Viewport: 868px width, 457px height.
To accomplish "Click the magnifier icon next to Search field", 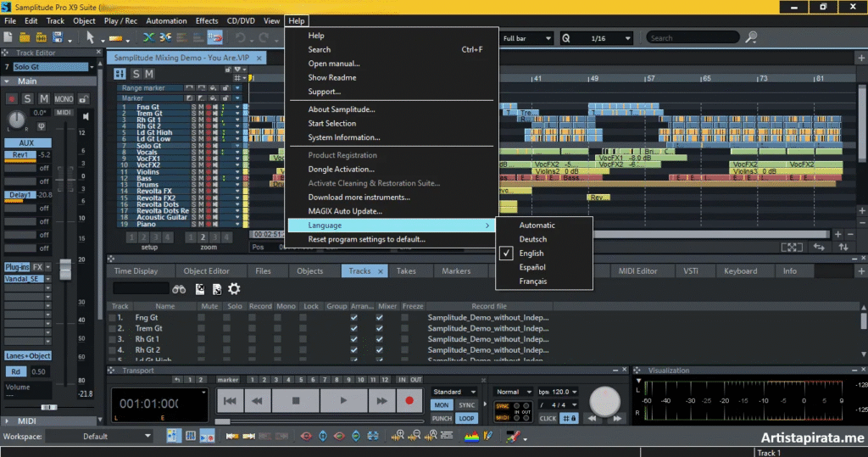I will (x=751, y=37).
